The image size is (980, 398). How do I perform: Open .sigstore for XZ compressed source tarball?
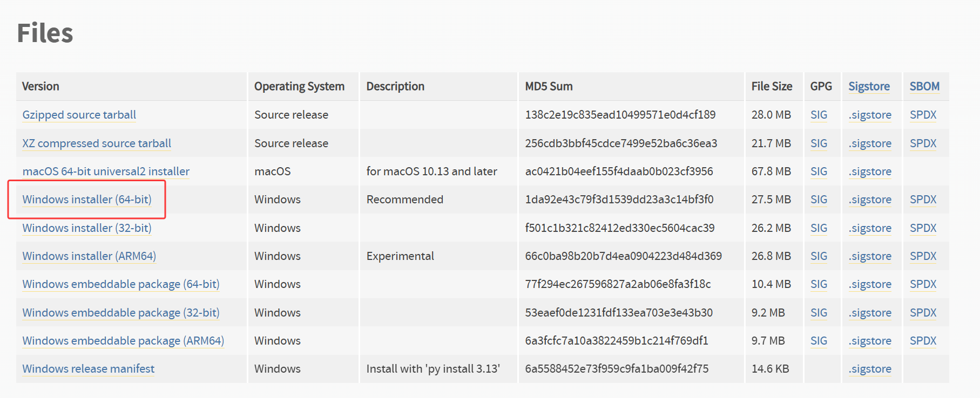tap(870, 143)
